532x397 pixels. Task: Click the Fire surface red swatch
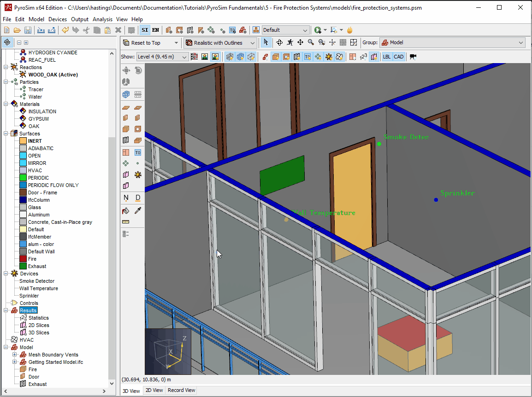coord(23,259)
